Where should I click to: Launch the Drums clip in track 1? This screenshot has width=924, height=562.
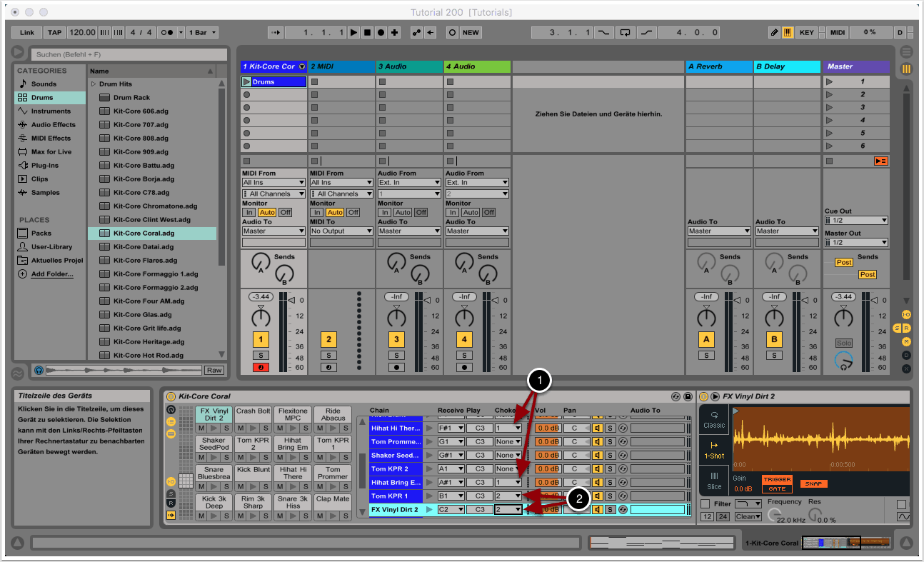pos(246,82)
